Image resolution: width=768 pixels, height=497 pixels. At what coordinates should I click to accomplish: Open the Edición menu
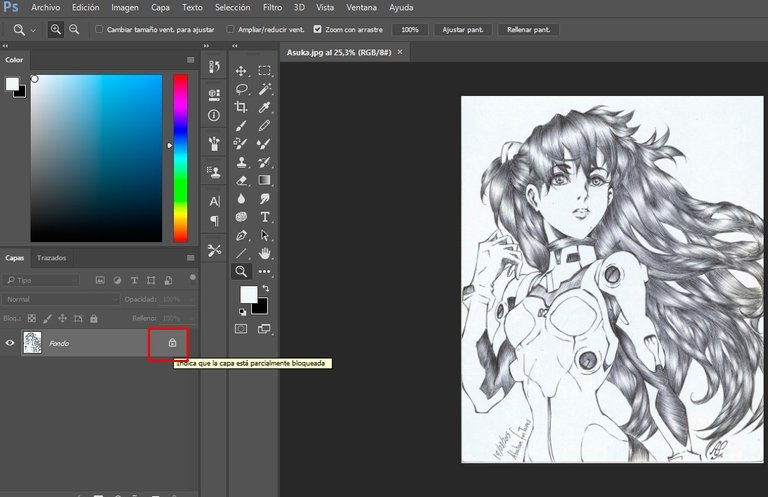(x=85, y=7)
